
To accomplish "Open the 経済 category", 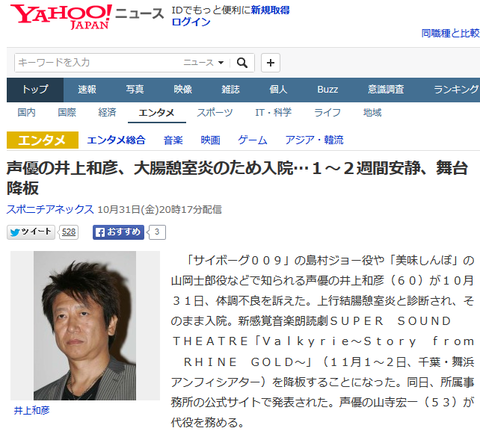I will click(x=107, y=113).
